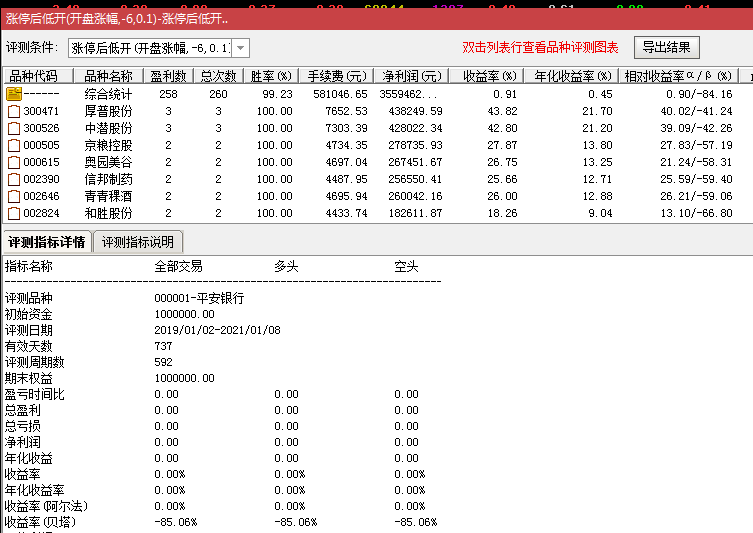
Task: Click the folder icon of 综合统计 row
Action: pos(14,94)
